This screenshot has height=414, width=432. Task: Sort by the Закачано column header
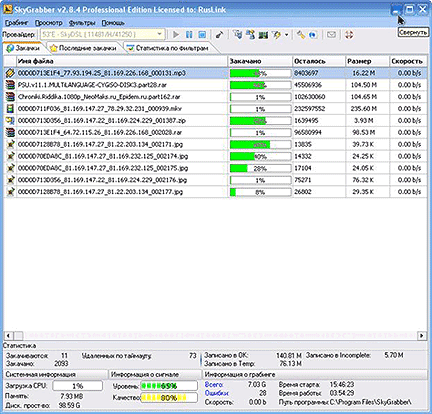[x=260, y=61]
